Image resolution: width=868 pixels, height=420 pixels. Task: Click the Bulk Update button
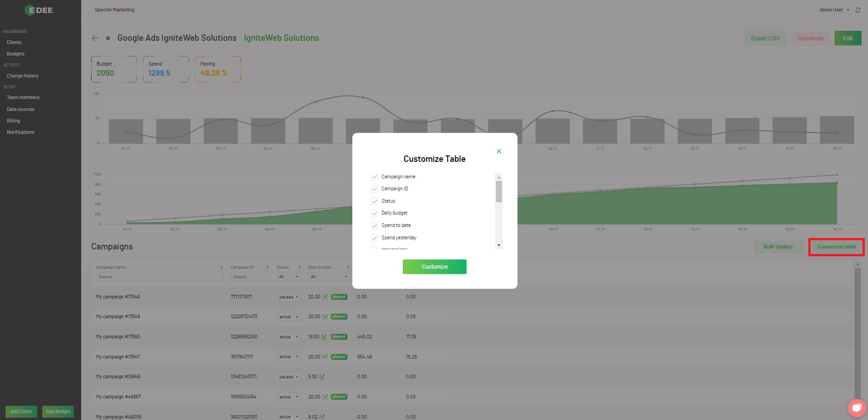pos(778,247)
